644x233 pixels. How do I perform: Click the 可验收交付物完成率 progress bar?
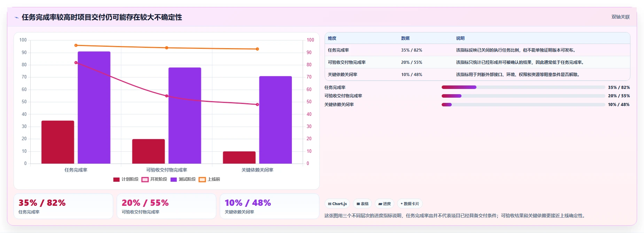tap(523, 96)
